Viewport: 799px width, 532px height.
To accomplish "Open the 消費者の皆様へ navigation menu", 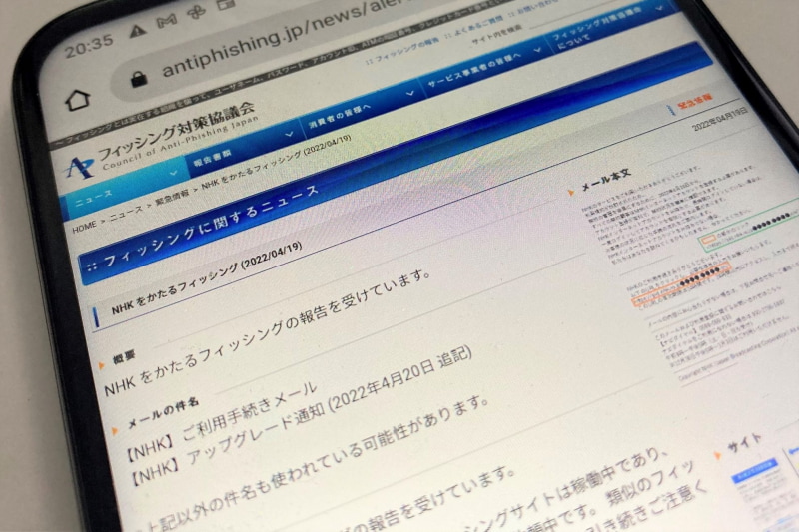I will (340, 115).
